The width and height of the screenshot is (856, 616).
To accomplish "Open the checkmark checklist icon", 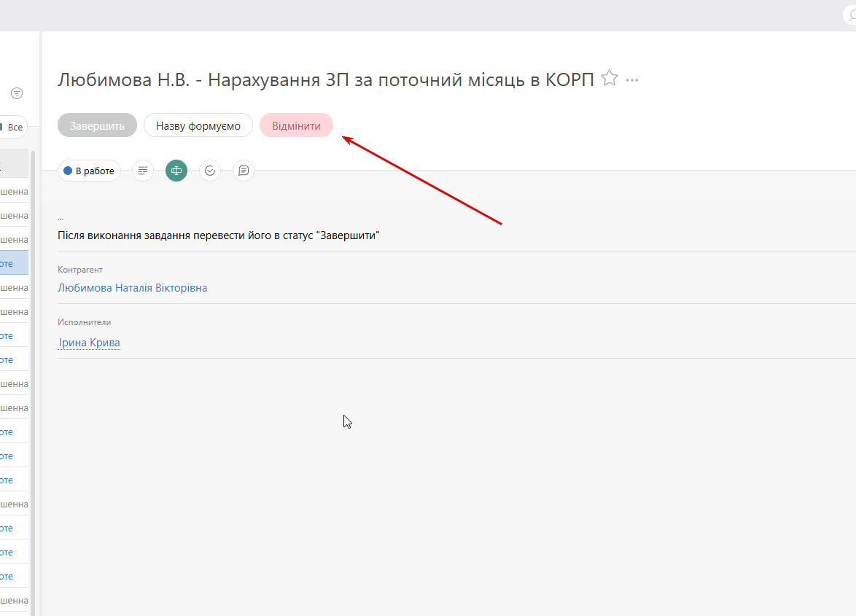I will [x=210, y=171].
